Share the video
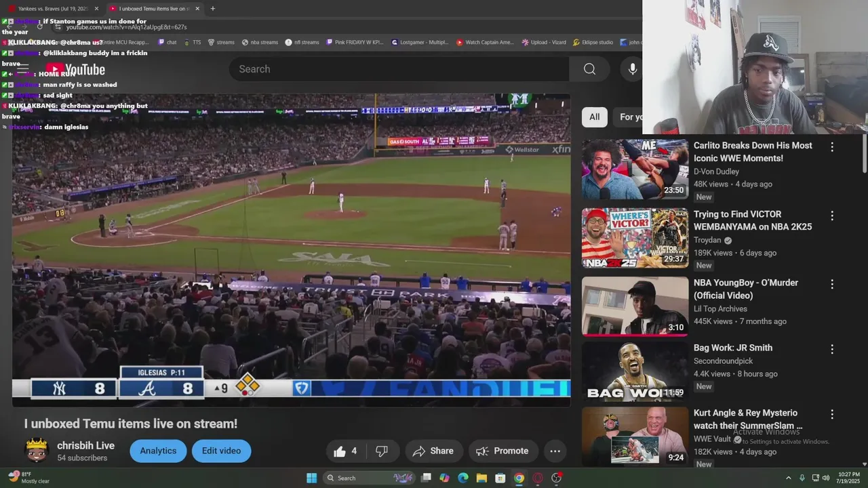The width and height of the screenshot is (868, 488). 434,451
